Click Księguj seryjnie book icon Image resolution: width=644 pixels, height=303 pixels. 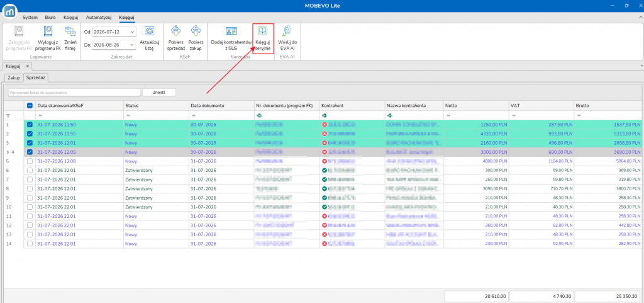point(262,31)
